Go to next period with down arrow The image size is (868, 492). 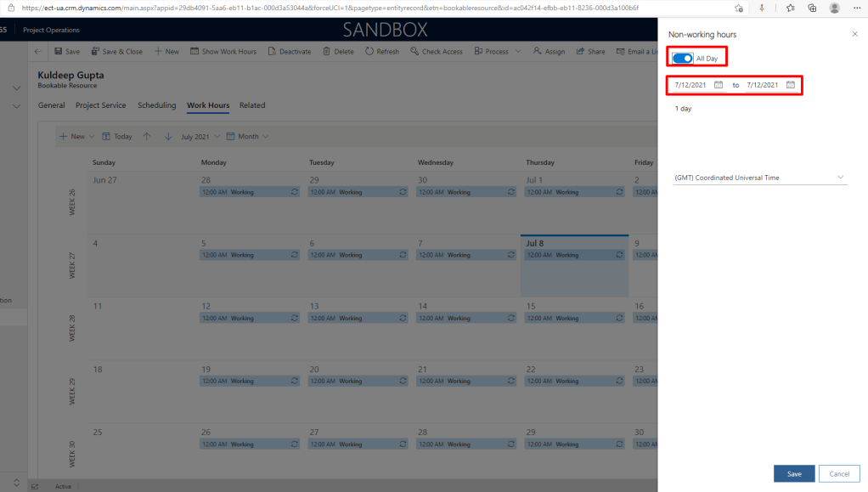[x=167, y=136]
